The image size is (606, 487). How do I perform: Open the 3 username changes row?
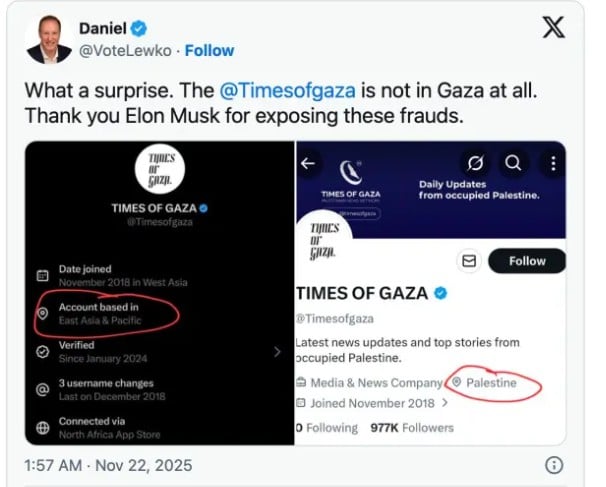pyautogui.click(x=107, y=390)
